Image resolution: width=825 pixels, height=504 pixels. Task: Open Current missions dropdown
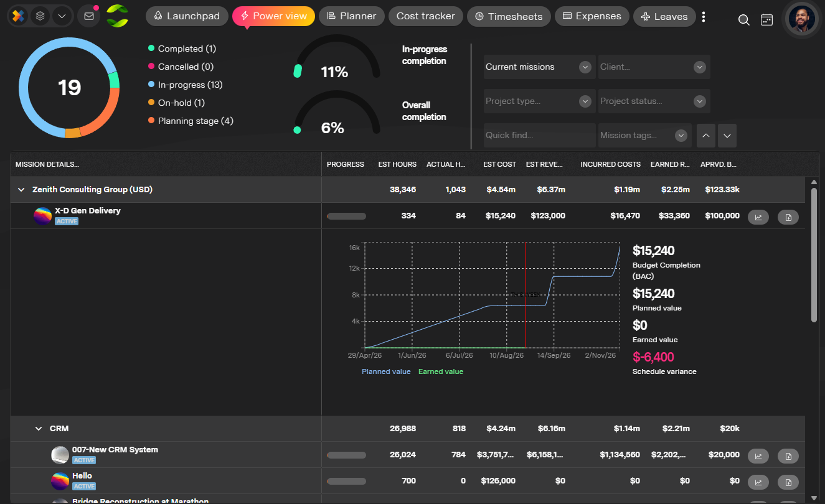click(x=539, y=67)
